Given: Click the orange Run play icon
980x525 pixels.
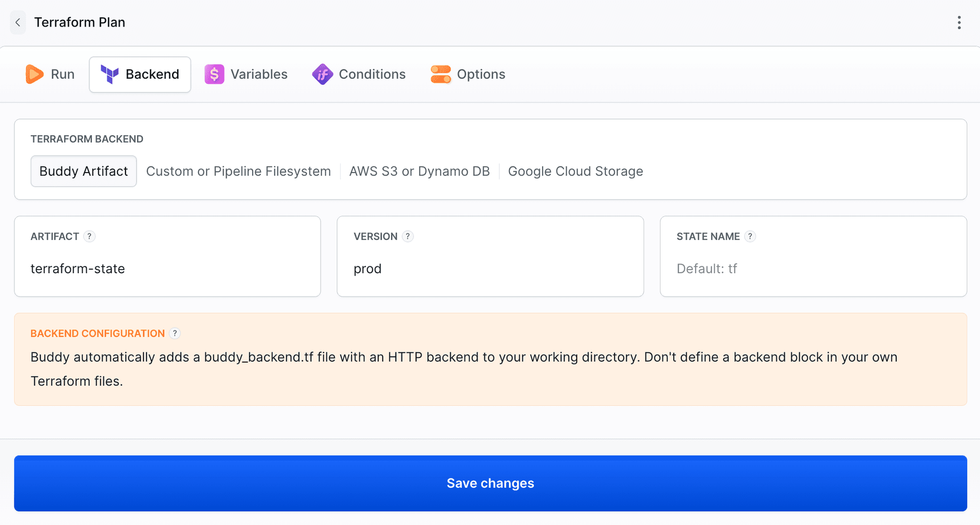Looking at the screenshot, I should click(34, 74).
